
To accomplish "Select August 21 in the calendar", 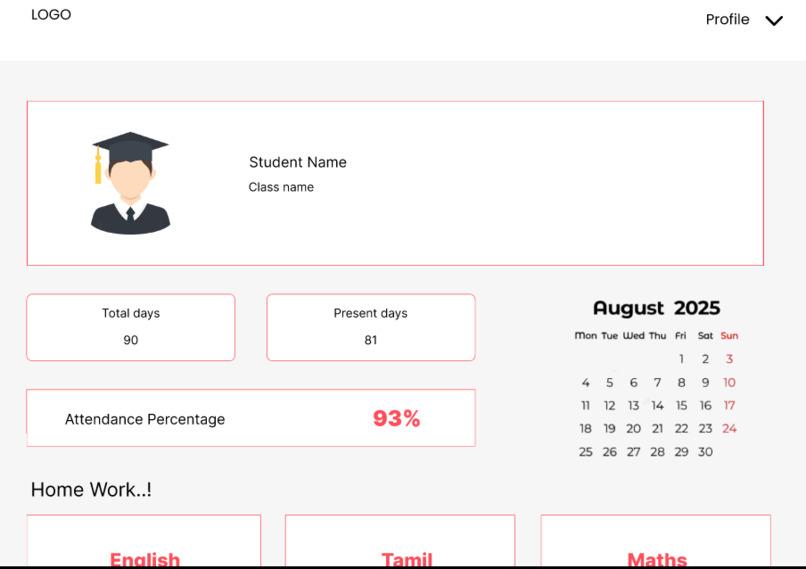I will click(x=657, y=429).
